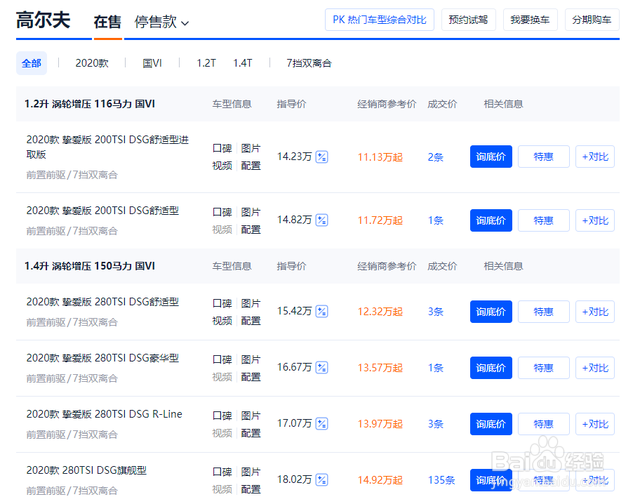Add 280TSI DSG R-Line to 对比

(595, 424)
